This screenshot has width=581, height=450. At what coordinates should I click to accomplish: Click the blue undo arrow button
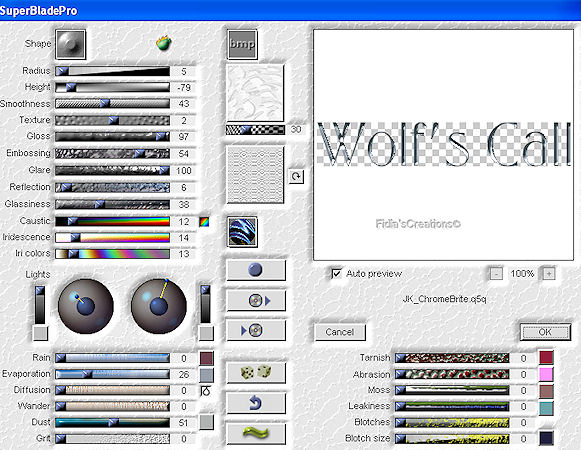(256, 403)
